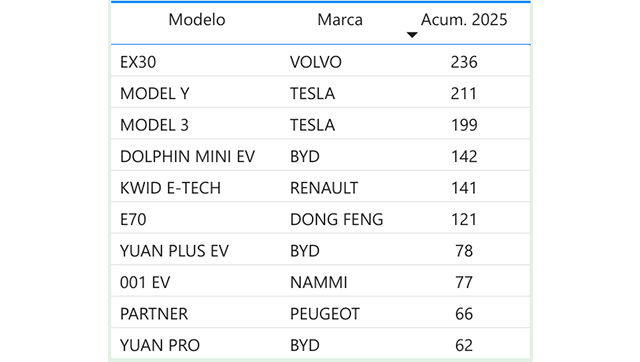Sort by the Marca column header
The image size is (640, 362).
340,20
